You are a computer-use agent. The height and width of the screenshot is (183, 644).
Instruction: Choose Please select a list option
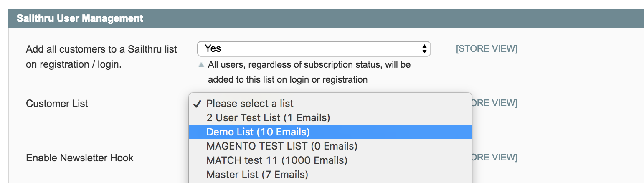[250, 104]
